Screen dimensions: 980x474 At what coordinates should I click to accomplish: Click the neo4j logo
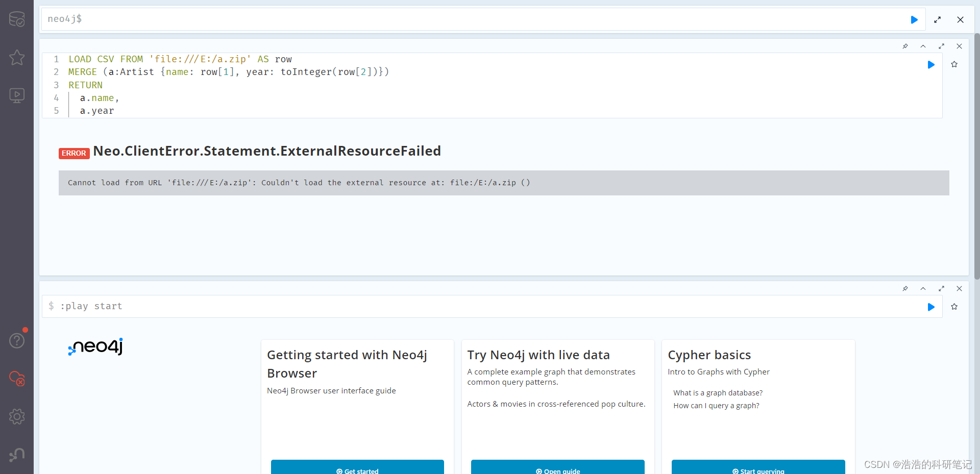coord(95,346)
